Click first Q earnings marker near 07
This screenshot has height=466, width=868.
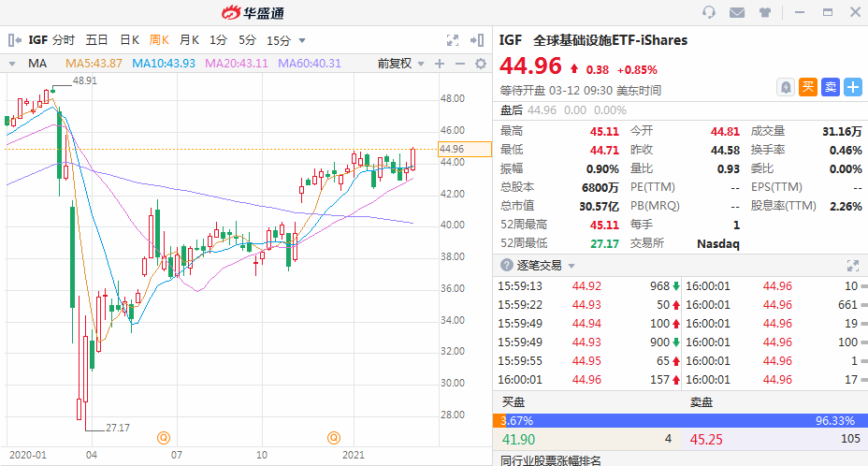(x=164, y=438)
